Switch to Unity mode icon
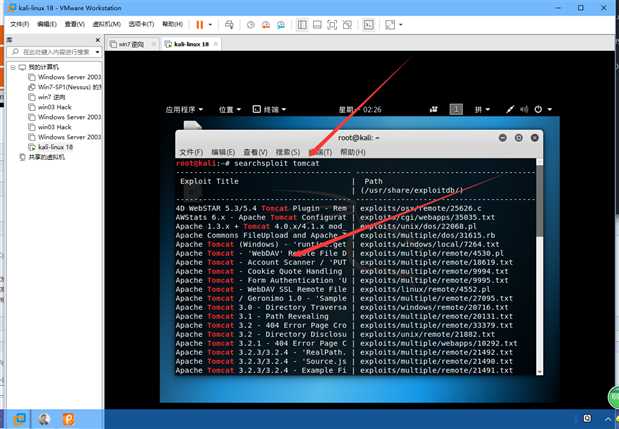This screenshot has width=619, height=429. pyautogui.click(x=347, y=25)
